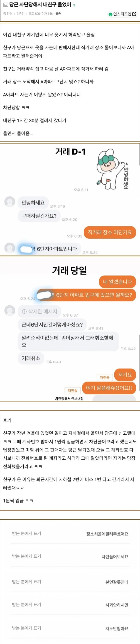Click the info icon in 삭제한 메시지 bubble

[x=24, y=312]
